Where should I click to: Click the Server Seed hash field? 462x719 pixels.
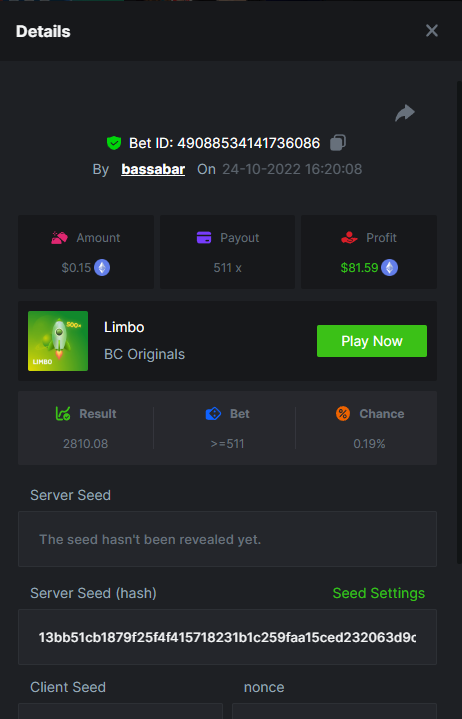point(227,637)
